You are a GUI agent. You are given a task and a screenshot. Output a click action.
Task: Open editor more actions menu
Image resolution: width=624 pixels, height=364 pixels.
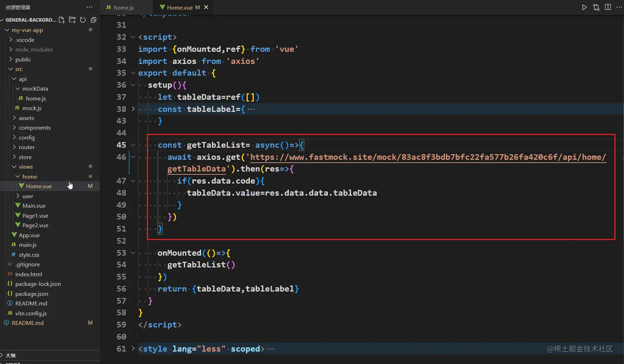(619, 7)
